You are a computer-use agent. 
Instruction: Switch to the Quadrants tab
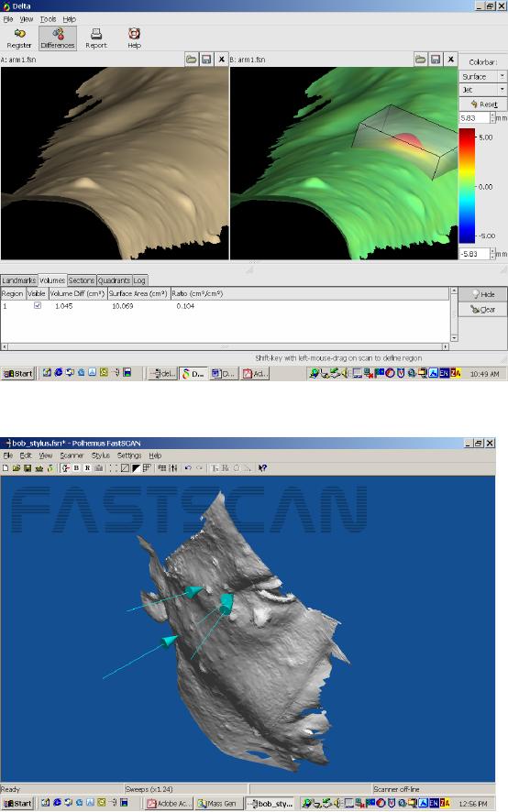tap(114, 280)
